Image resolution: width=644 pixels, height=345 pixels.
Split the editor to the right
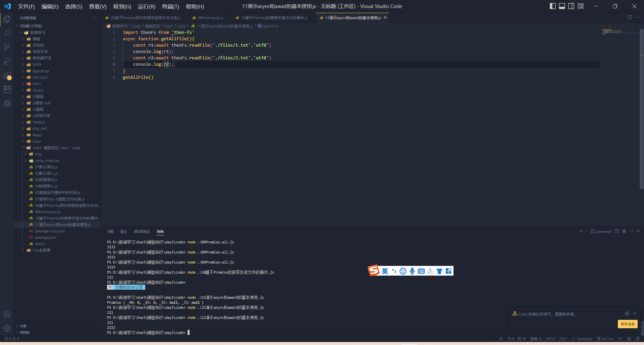pos(630,17)
